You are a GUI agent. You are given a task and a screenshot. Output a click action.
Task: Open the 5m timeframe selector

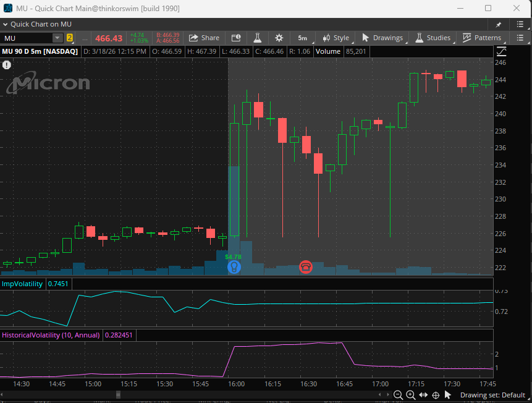[303, 38]
